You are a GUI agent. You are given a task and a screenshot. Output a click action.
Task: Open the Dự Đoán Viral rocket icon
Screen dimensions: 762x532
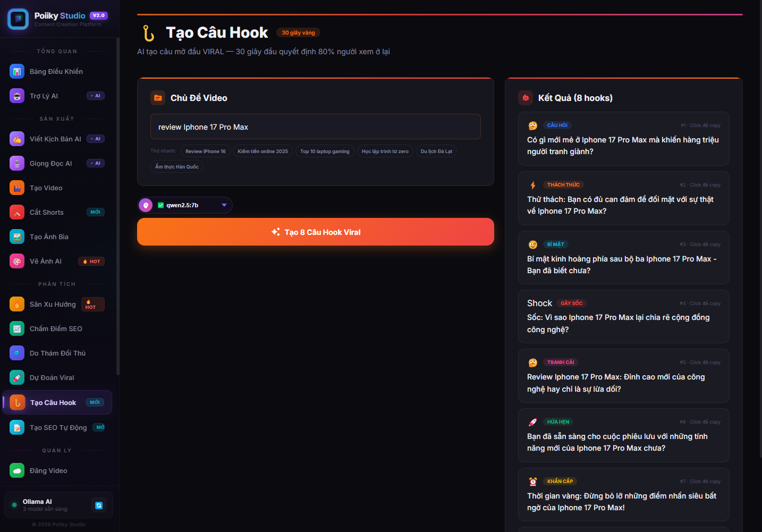(17, 377)
